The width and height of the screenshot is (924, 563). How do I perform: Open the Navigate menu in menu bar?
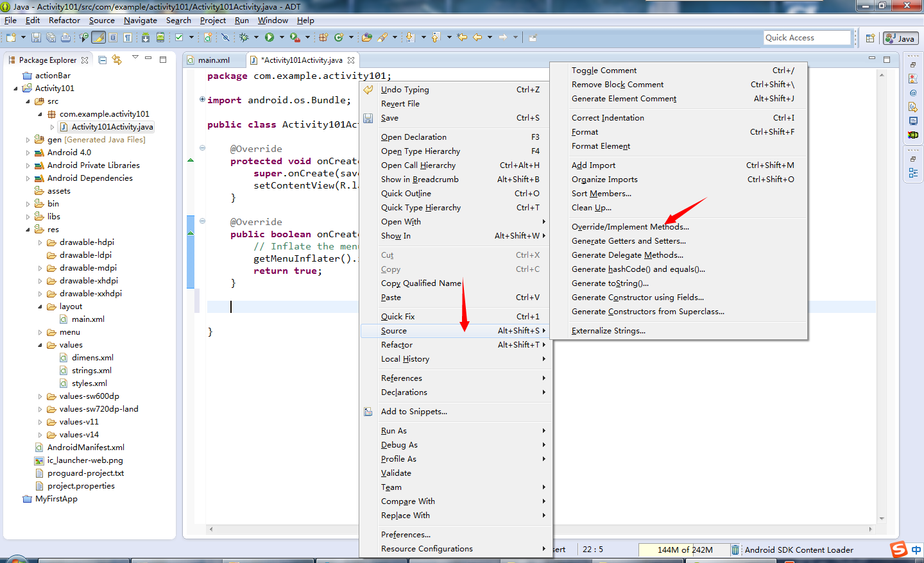140,21
